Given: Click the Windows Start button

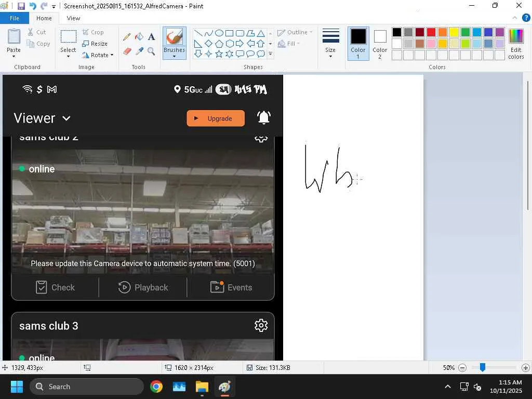Looking at the screenshot, I should click(17, 387).
